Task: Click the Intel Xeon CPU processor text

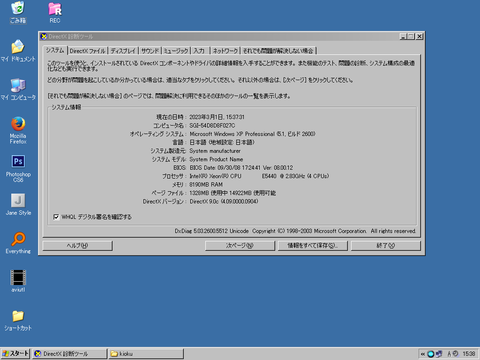Action: pos(259,176)
